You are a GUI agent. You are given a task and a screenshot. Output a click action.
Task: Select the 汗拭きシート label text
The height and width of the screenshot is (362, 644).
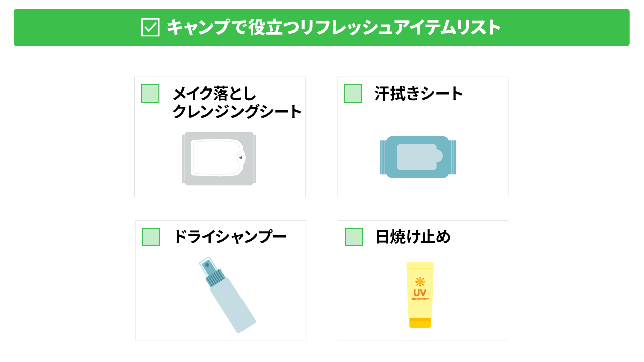pyautogui.click(x=419, y=94)
